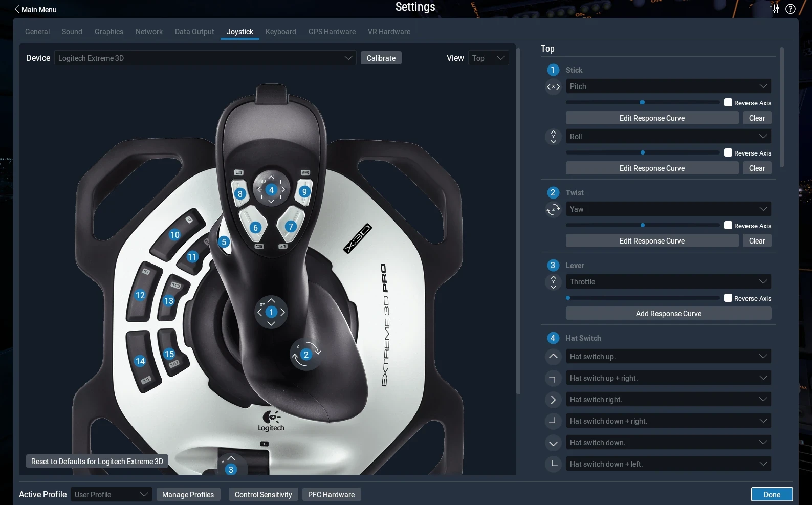Select base button marker 12
This screenshot has width=812, height=505.
[x=140, y=295]
